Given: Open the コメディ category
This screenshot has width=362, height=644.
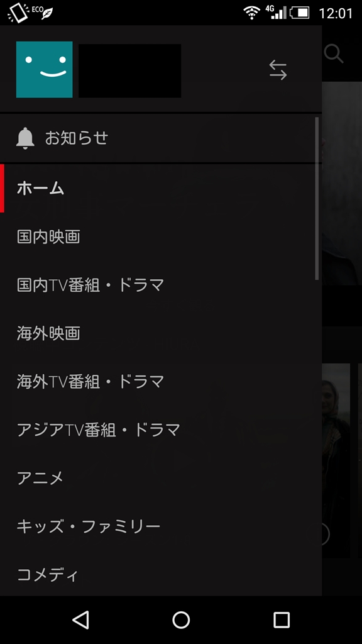Looking at the screenshot, I should tap(161, 574).
